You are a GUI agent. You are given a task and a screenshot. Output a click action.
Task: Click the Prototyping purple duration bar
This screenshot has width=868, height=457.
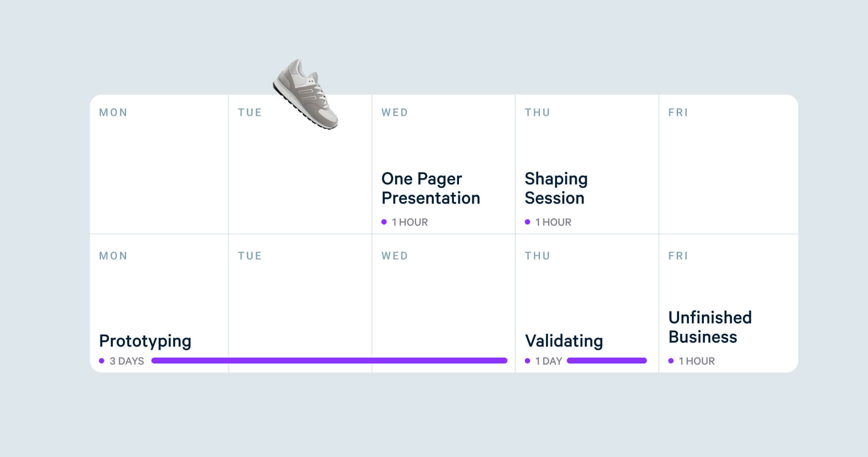(x=329, y=361)
